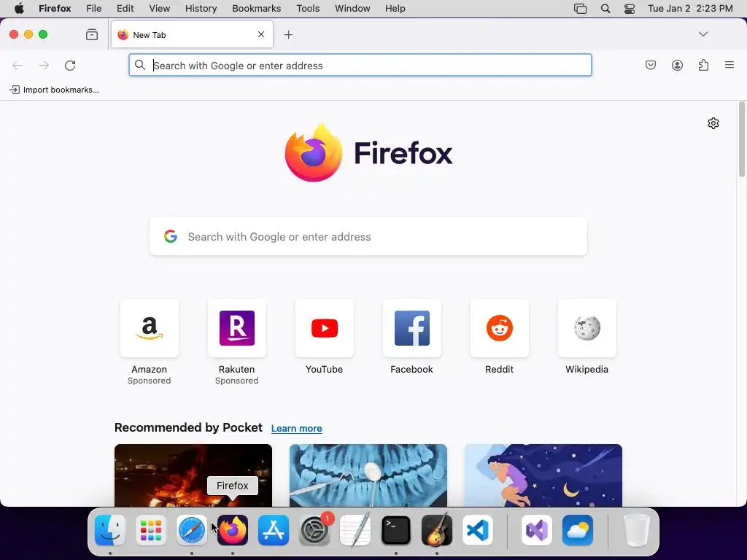The height and width of the screenshot is (560, 747).
Task: Open Terminal from the Dock
Action: point(396,530)
